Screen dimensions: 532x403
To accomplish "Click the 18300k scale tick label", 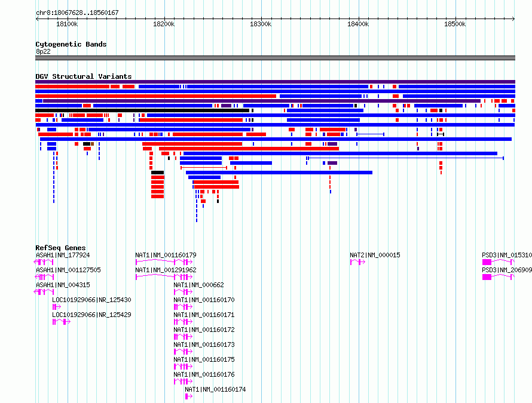I will [261, 24].
